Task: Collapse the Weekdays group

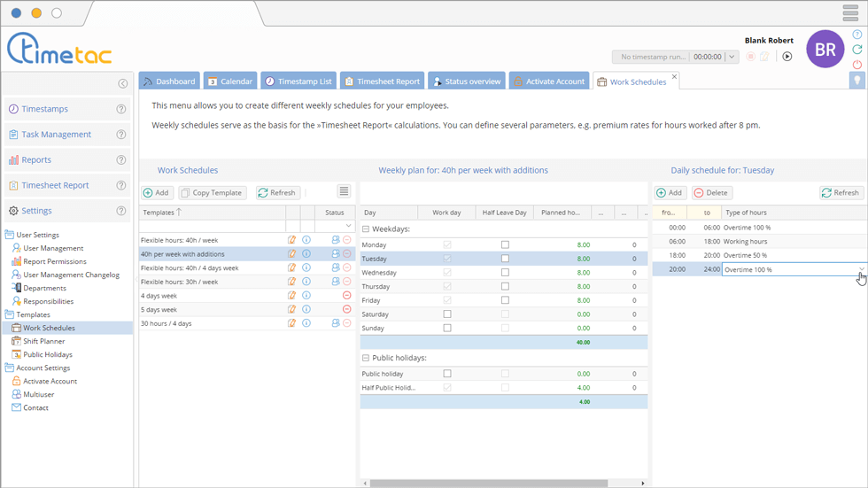Action: tap(366, 229)
